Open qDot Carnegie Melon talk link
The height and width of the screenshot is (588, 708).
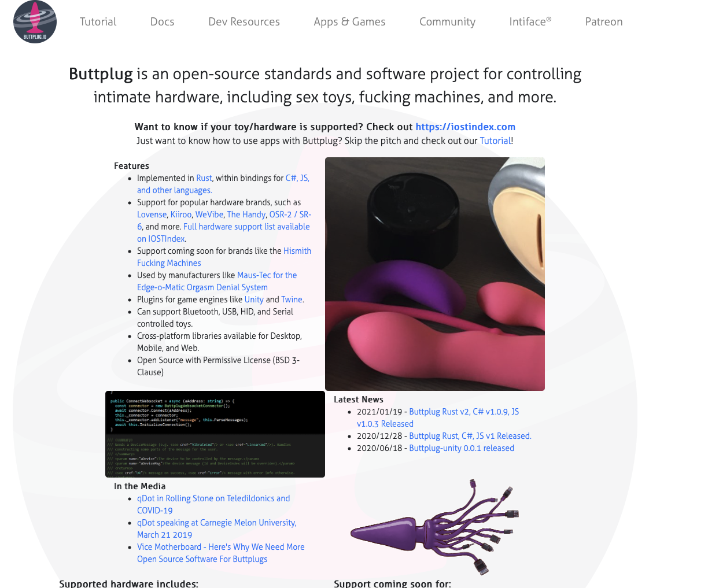[x=217, y=528]
